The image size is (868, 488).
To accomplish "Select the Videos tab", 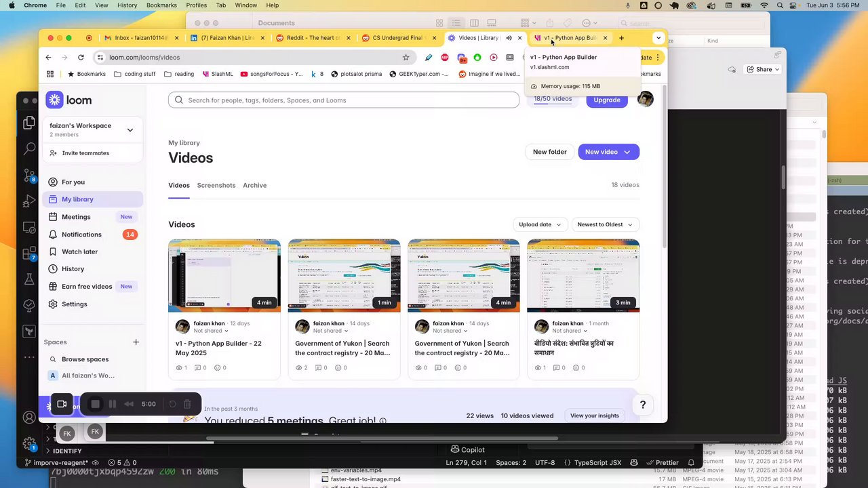I will point(179,185).
